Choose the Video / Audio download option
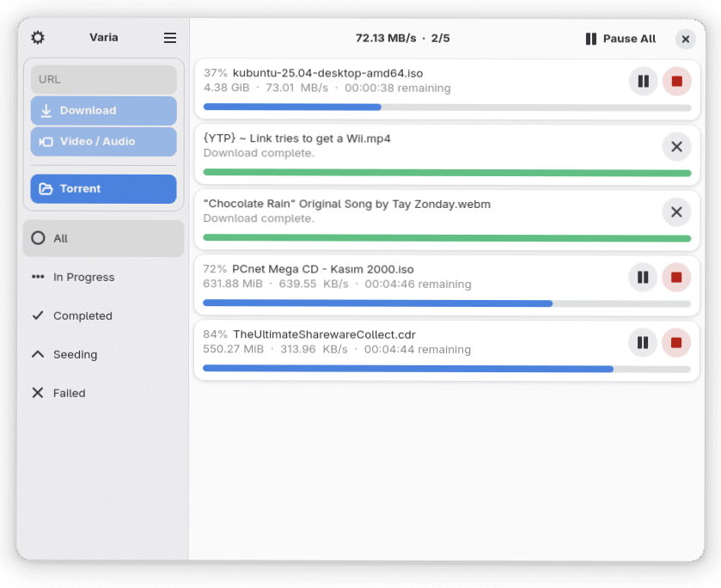The width and height of the screenshot is (721, 588). pos(104,142)
